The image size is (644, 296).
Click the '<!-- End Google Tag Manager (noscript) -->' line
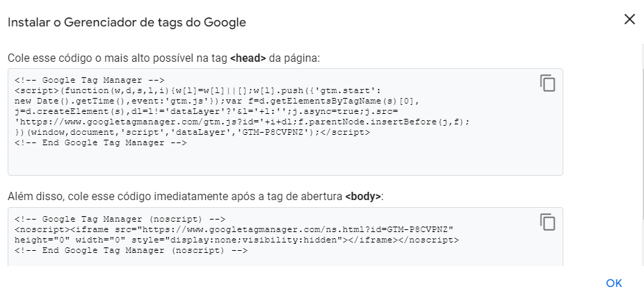pyautogui.click(x=131, y=250)
